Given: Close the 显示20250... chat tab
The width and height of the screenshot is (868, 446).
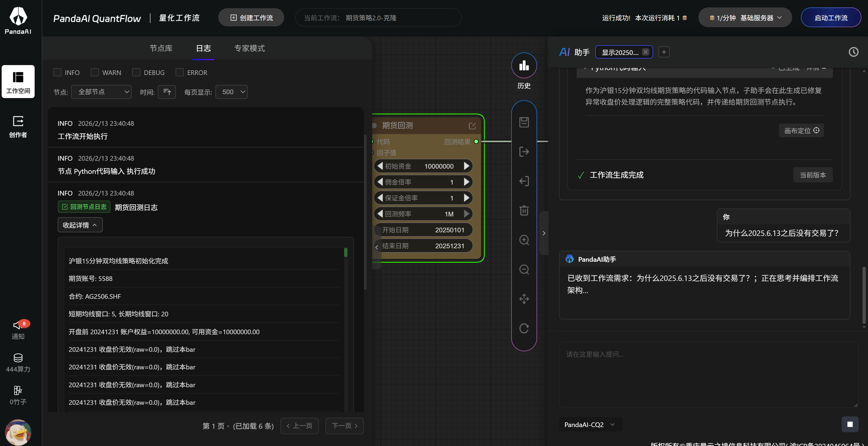Looking at the screenshot, I should point(645,52).
